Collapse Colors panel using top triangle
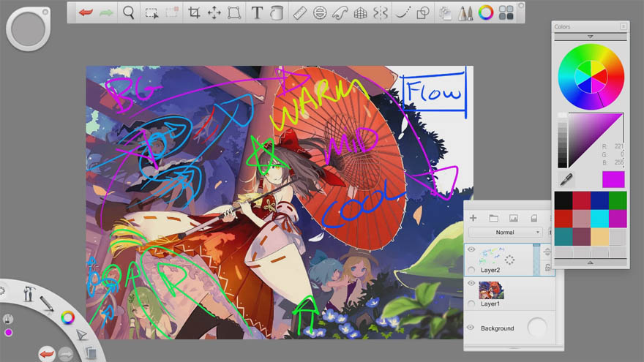The image size is (644, 362). coord(590,37)
